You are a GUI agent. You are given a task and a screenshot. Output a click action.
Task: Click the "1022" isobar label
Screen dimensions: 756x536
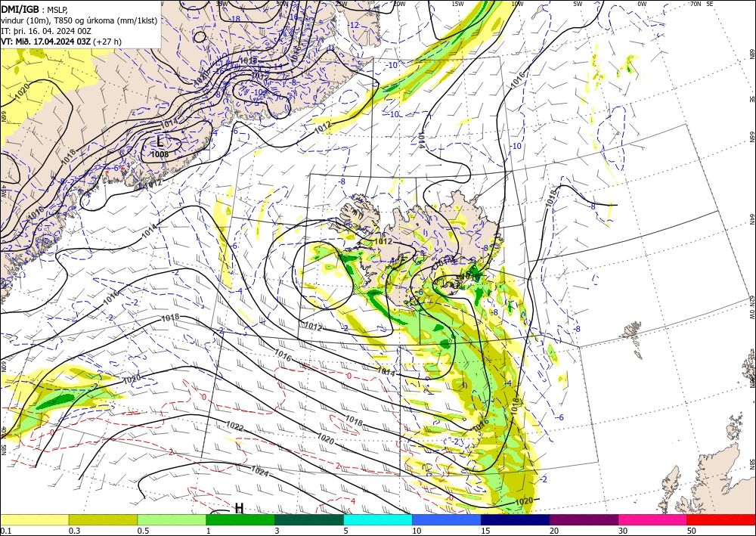click(235, 426)
